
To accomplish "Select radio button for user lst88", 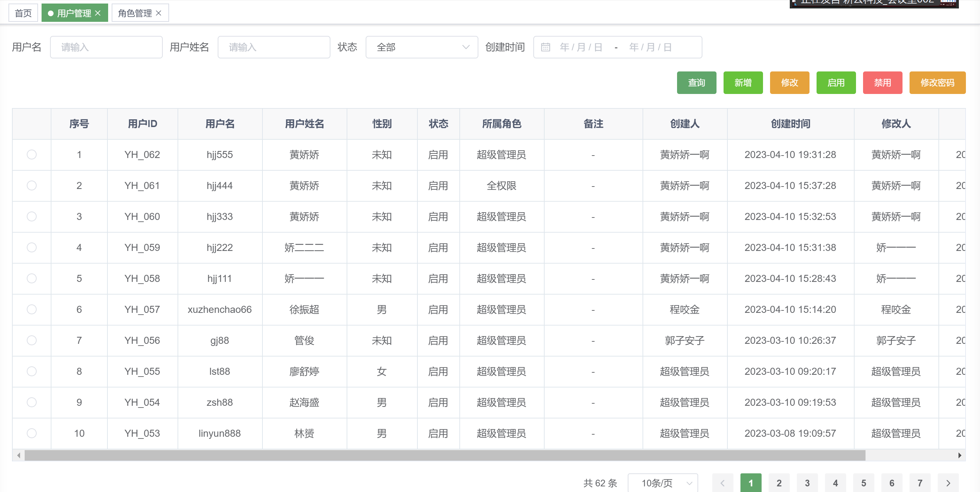I will click(32, 371).
